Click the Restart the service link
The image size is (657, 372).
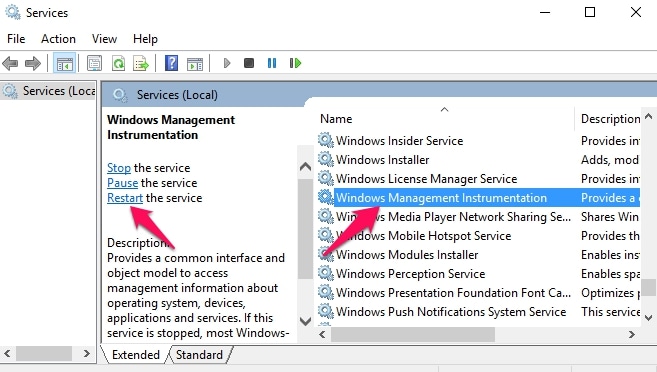[125, 198]
